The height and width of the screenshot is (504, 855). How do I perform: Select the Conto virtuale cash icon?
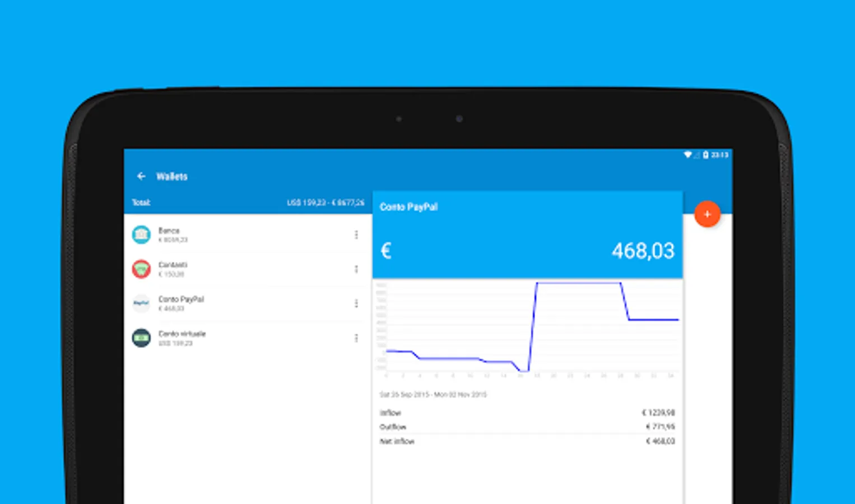(x=141, y=338)
